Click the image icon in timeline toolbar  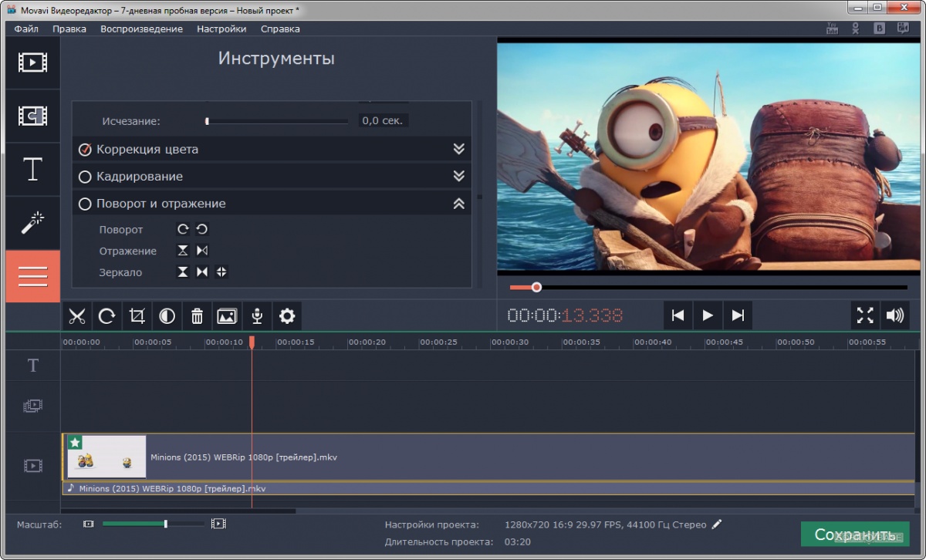coord(227,315)
